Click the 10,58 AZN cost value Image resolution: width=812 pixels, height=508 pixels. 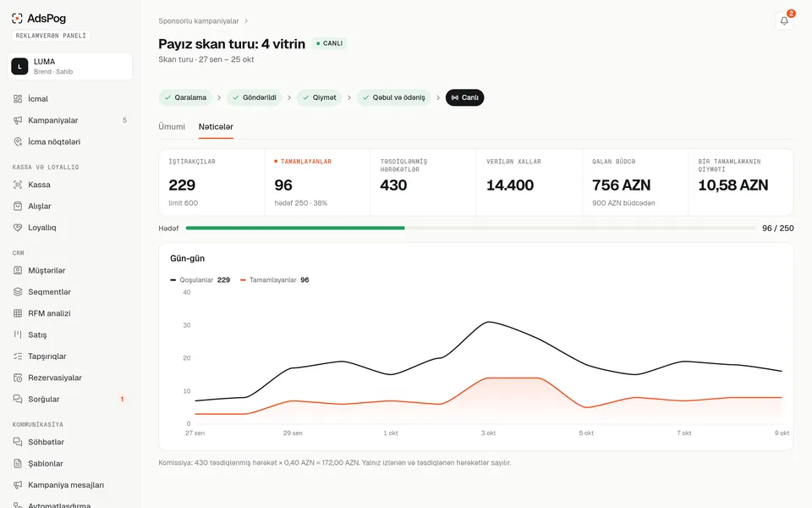(733, 185)
